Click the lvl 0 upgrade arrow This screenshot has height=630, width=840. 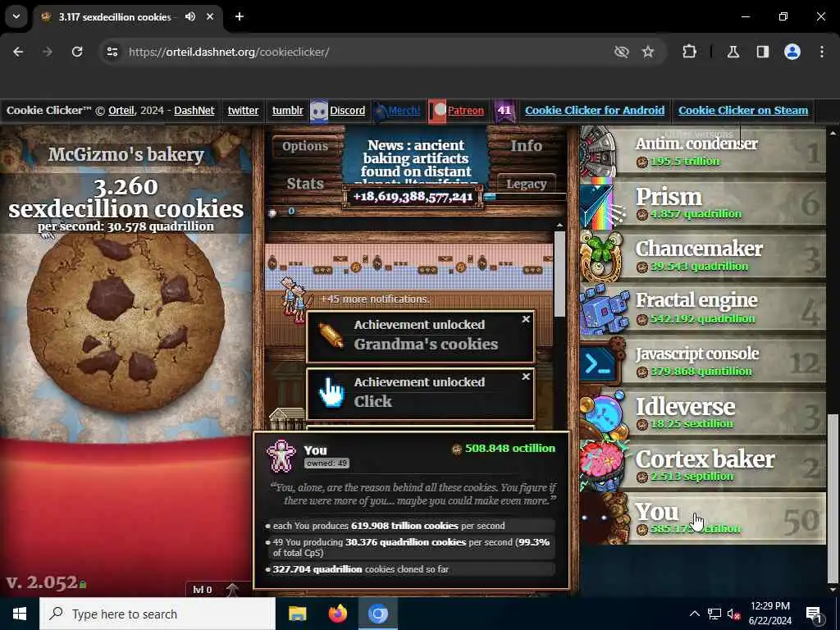point(232,590)
